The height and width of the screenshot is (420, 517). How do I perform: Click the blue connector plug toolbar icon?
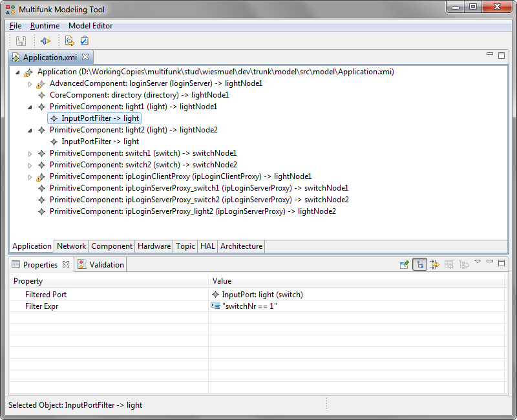(45, 41)
